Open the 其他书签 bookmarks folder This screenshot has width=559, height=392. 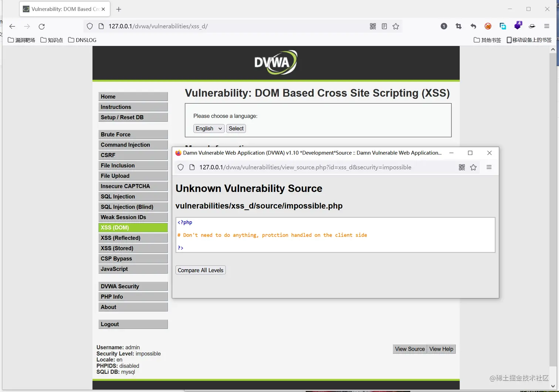[487, 40]
